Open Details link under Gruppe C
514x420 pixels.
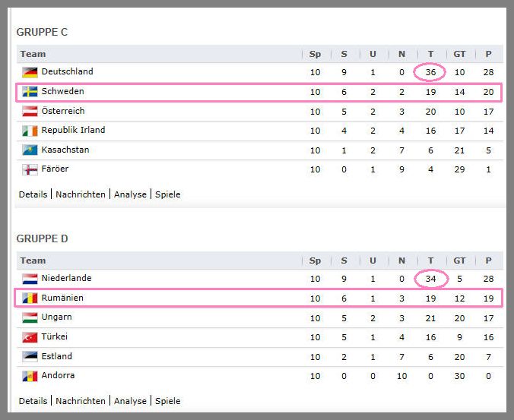[33, 194]
